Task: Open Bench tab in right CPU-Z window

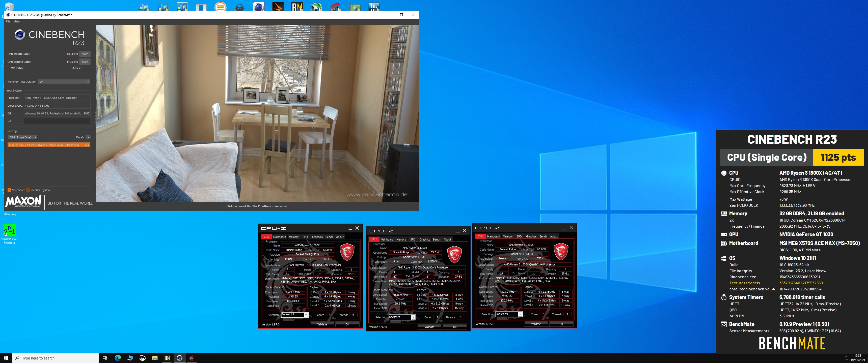Action: coord(543,236)
